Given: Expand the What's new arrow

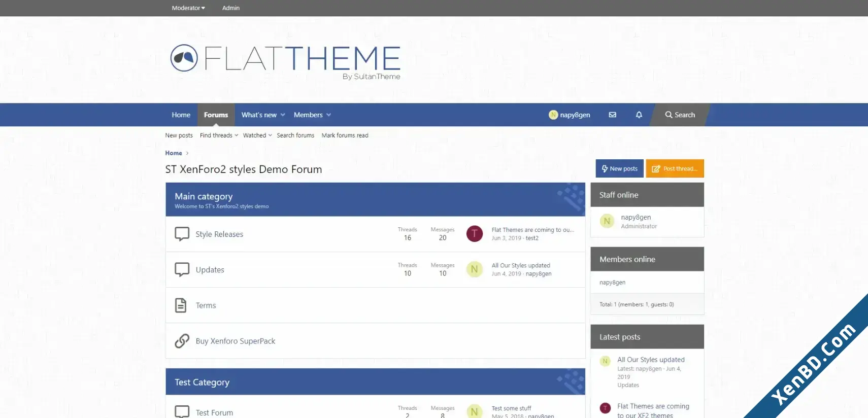Looking at the screenshot, I should [x=283, y=115].
